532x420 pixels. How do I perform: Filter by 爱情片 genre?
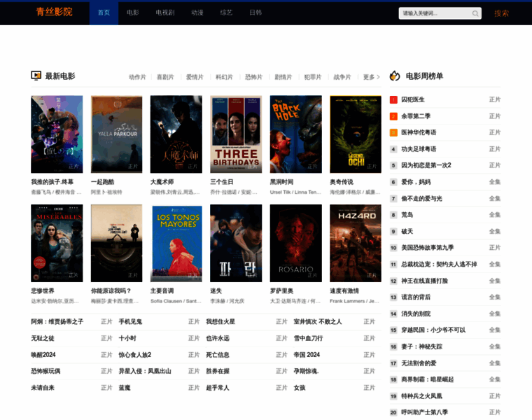point(195,78)
